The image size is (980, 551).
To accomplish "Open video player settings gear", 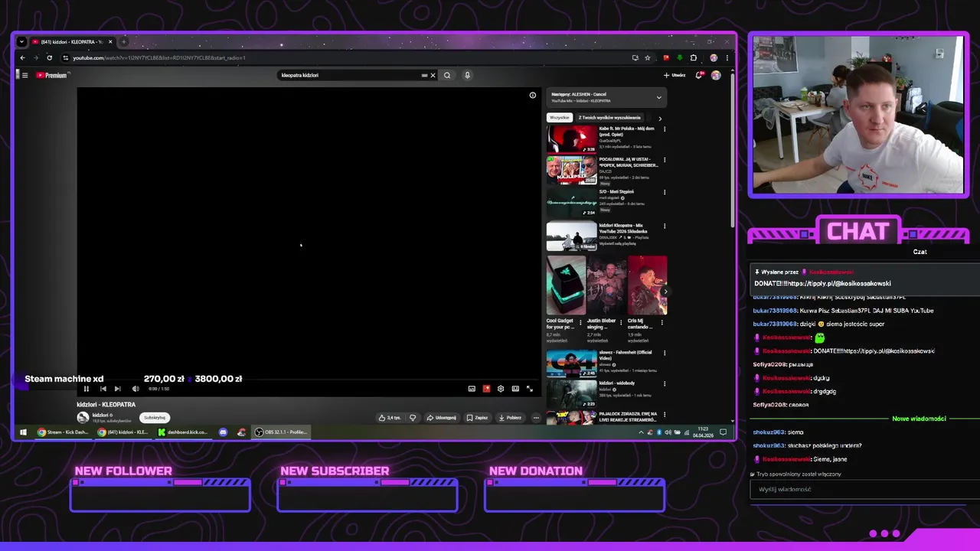I will 501,389.
